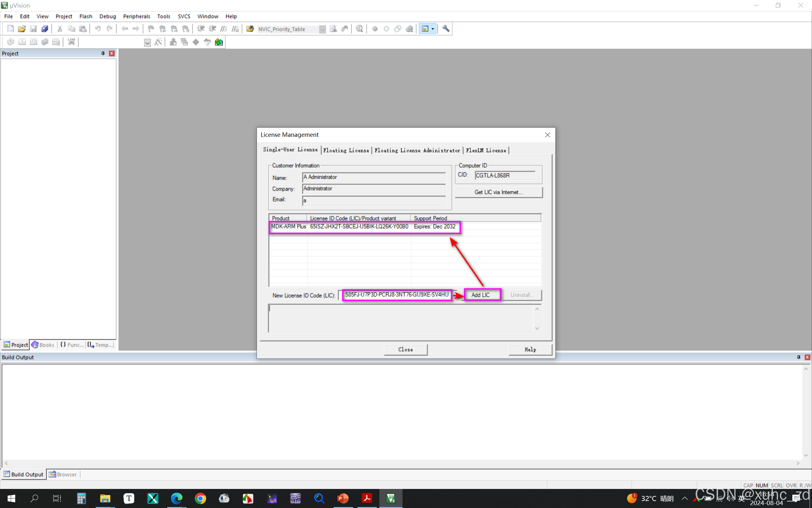Switch to Books tab in Project panel
Screen dimensions: 812x508
(43, 345)
